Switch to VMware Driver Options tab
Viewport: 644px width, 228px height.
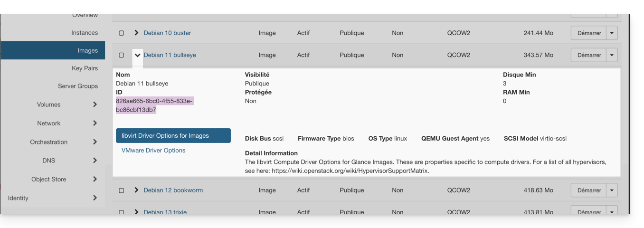tap(153, 150)
